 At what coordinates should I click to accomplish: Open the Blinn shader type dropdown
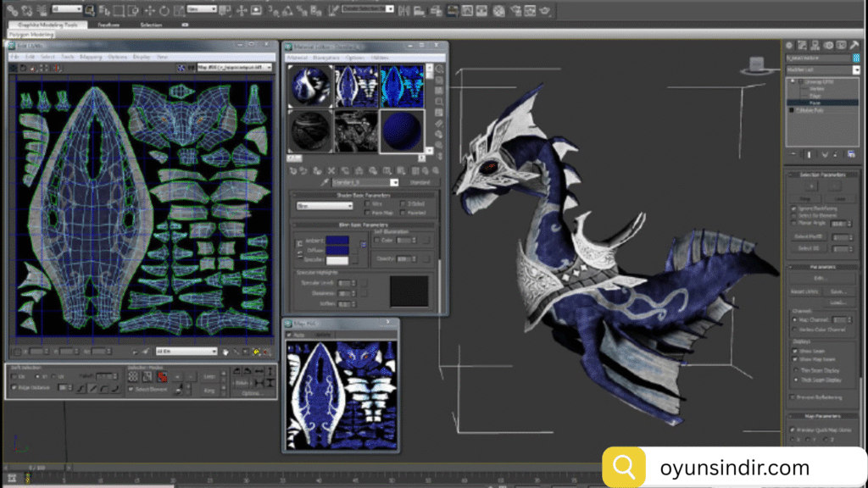(324, 205)
